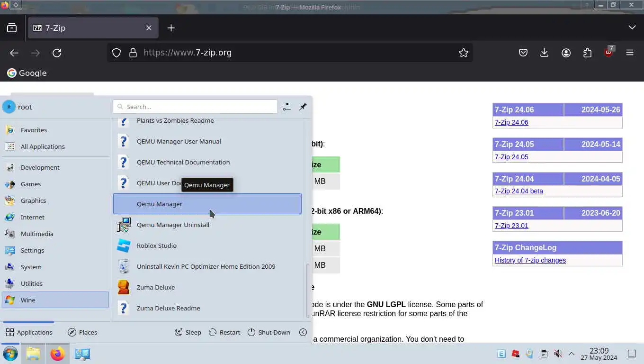The height and width of the screenshot is (364, 644).
Task: Open the tracking protection shield icon
Action: (116, 53)
